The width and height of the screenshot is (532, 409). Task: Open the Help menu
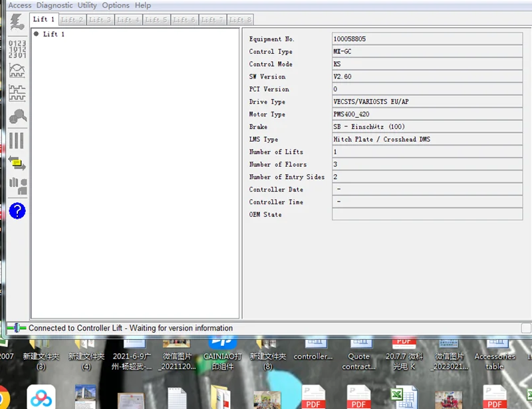pyautogui.click(x=142, y=5)
